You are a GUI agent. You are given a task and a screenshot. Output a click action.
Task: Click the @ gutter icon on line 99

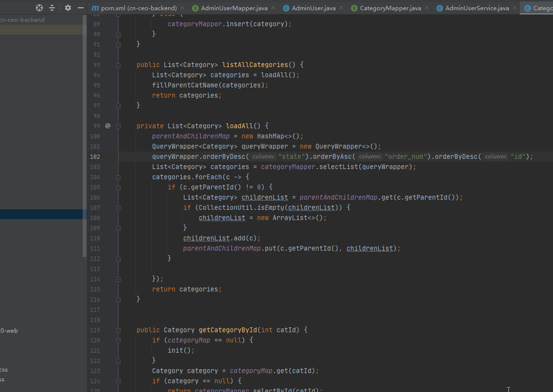[x=108, y=126]
